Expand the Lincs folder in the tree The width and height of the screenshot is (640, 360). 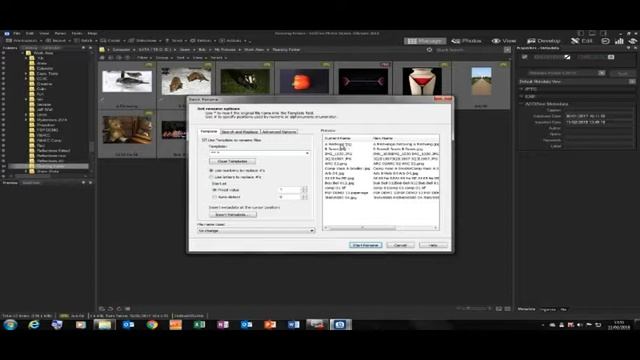pos(27,115)
